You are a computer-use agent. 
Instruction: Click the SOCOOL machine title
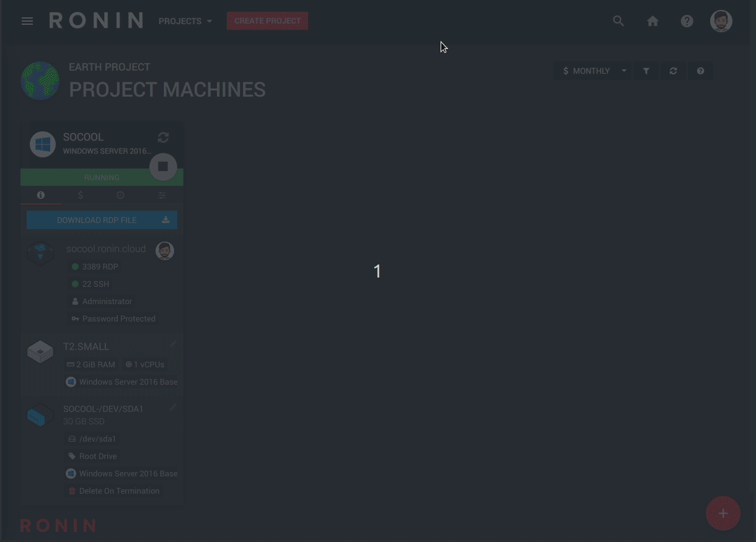click(x=83, y=137)
